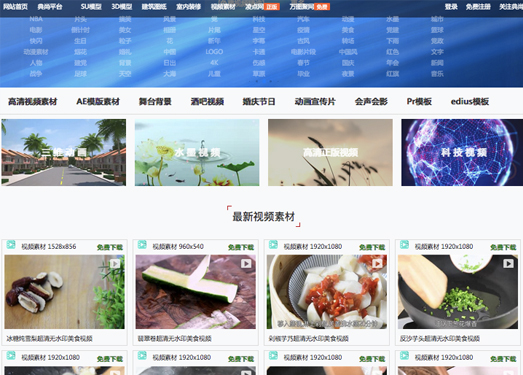Click the 音乐 tag link

click(x=437, y=74)
